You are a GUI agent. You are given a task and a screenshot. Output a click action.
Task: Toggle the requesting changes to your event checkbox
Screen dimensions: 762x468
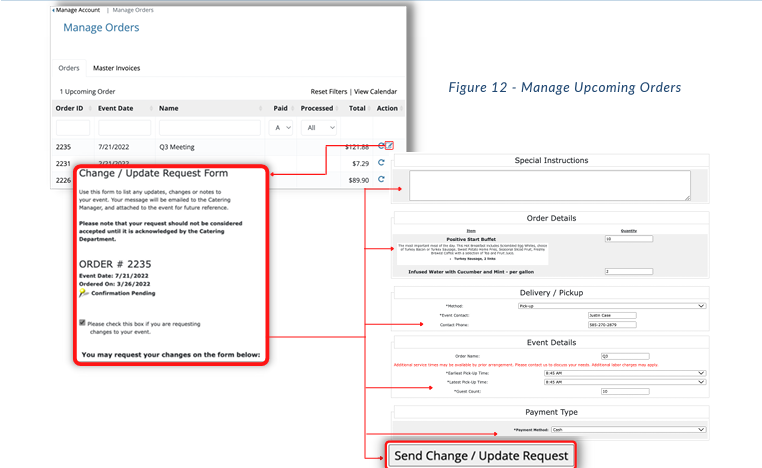[x=82, y=323]
